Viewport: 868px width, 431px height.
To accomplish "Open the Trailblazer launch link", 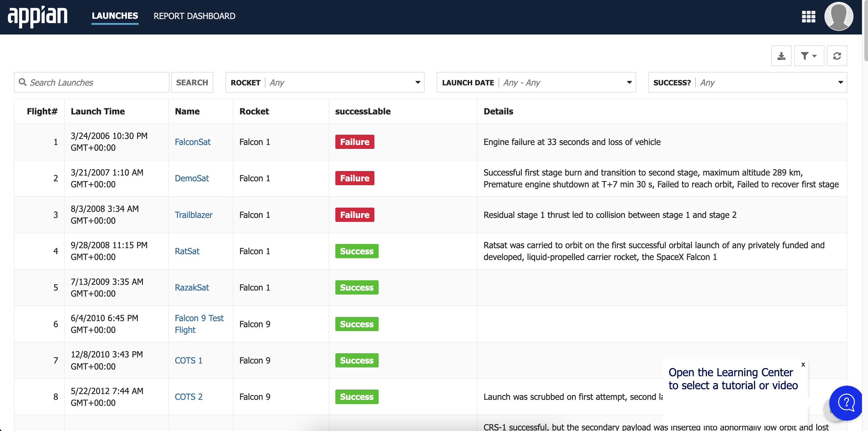I will click(194, 215).
